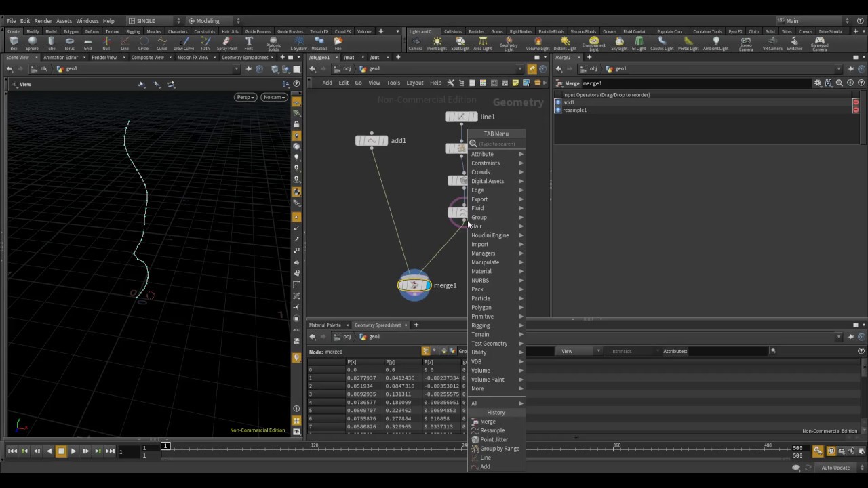Add a Point Light from the shelf
868x488 pixels.
coord(437,44)
